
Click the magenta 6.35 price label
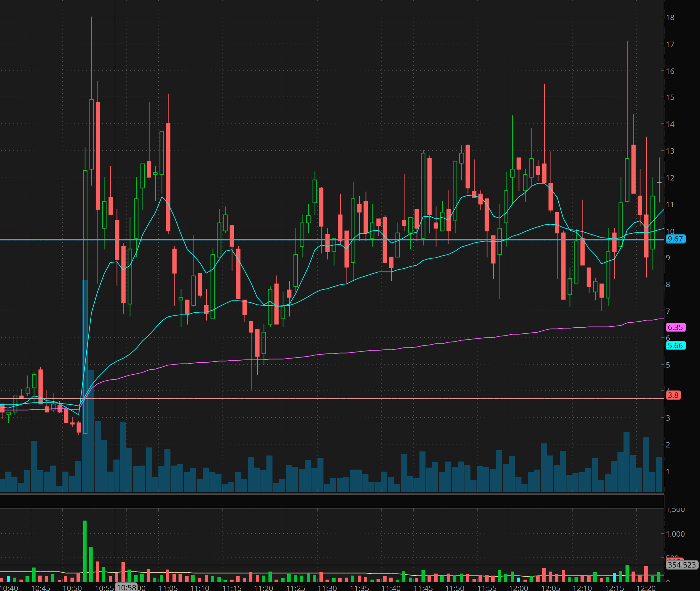click(675, 327)
